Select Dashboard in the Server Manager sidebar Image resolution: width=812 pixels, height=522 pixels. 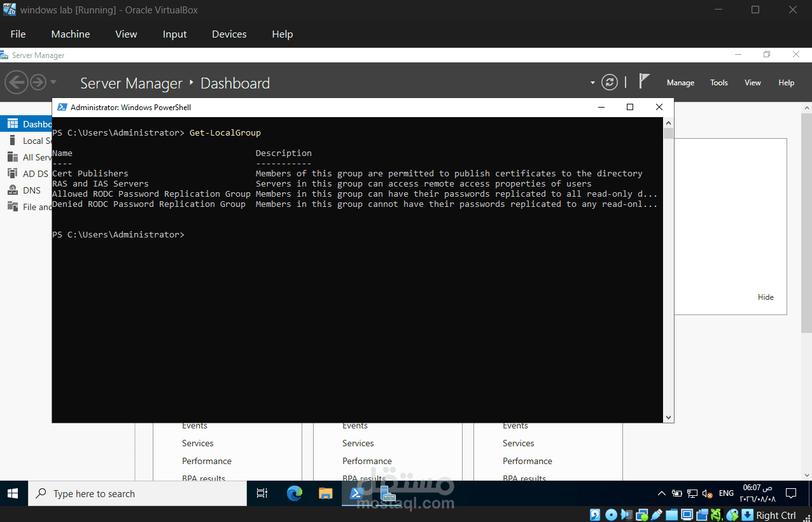[26, 124]
